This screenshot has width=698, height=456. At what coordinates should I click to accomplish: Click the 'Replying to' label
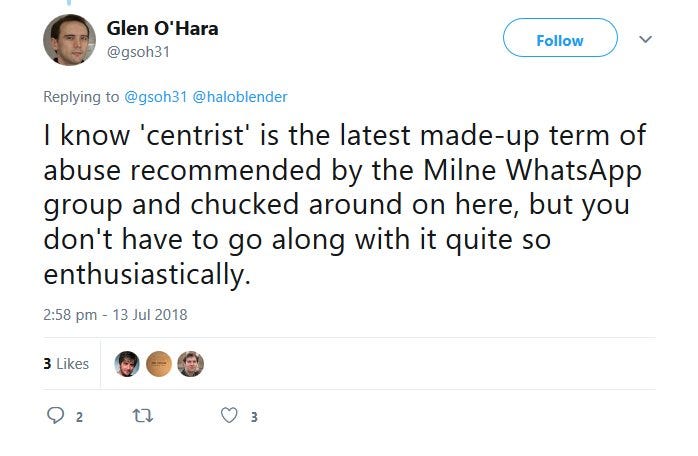pos(81,96)
